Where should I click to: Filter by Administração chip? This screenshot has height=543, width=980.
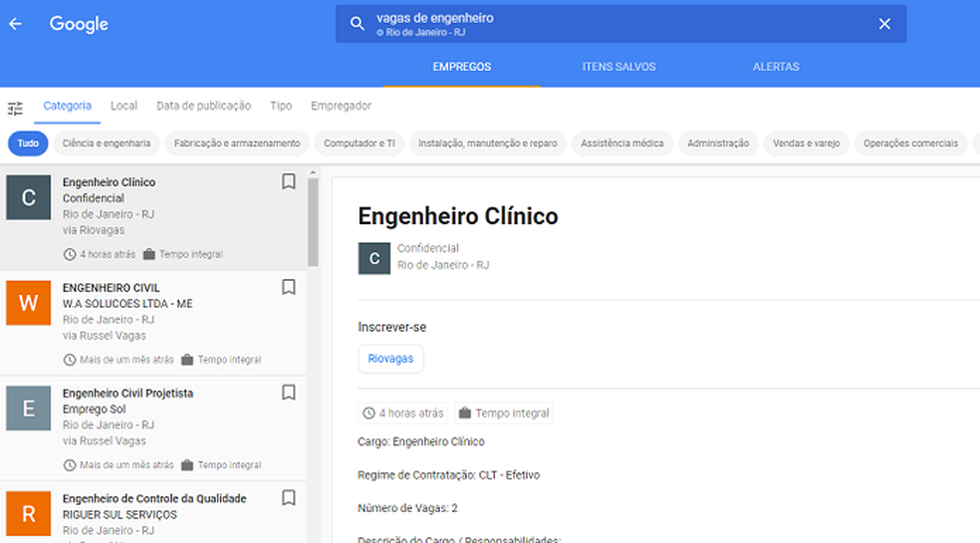718,143
